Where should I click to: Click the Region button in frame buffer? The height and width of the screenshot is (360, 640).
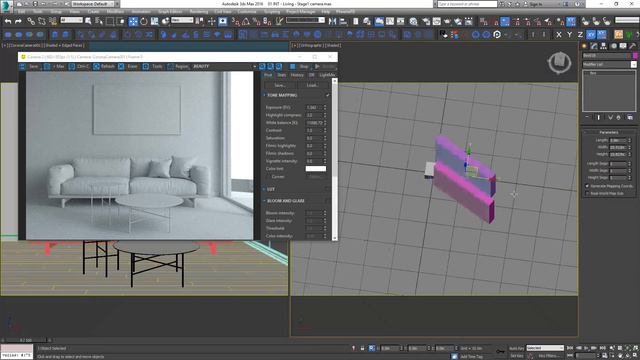[178, 66]
